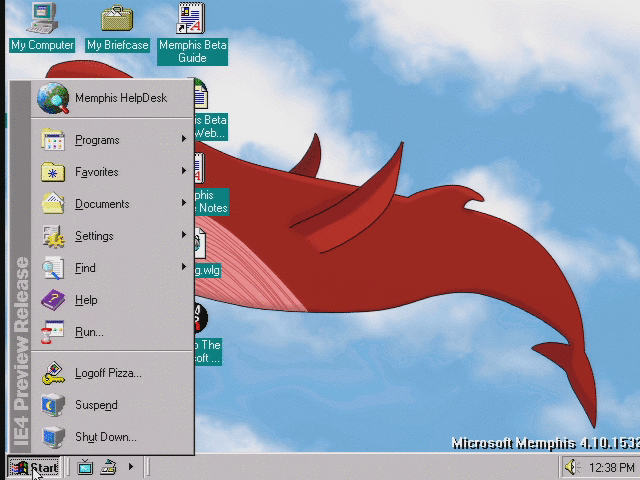
Task: Click the purple Help book icon
Action: [53, 300]
